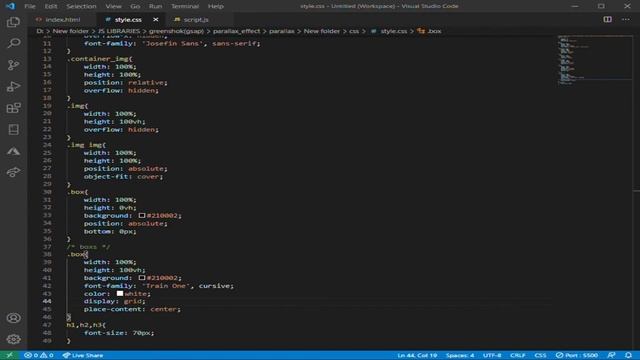The width and height of the screenshot is (640, 360).
Task: Click 'object-fit: cover;' on line 28
Action: (x=123, y=176)
